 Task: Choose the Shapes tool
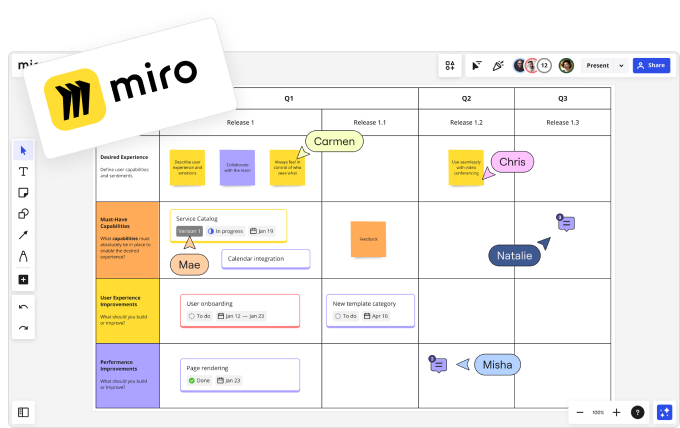(24, 214)
